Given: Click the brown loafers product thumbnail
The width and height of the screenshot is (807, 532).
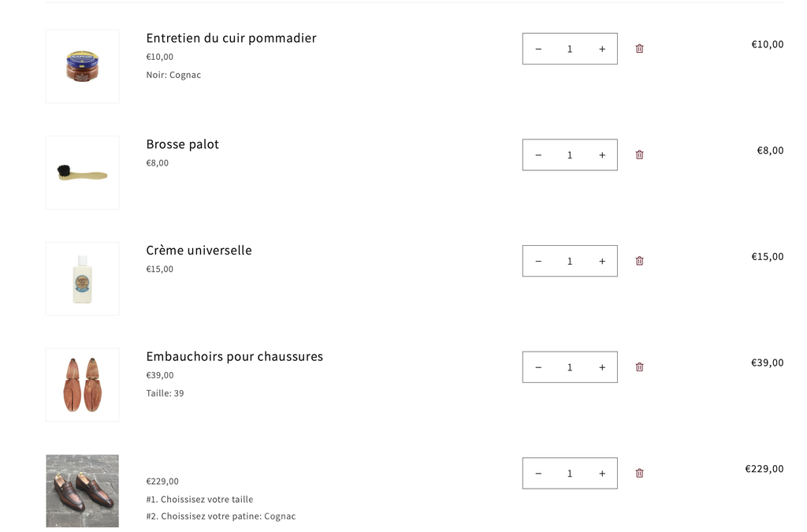Looking at the screenshot, I should [83, 490].
